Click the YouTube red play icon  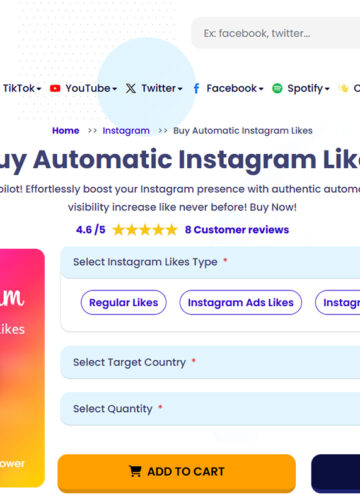coord(55,88)
